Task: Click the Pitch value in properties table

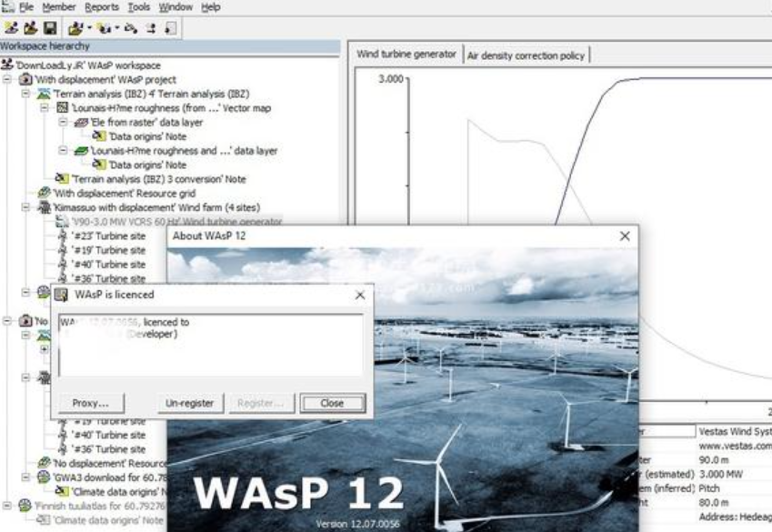Action: [x=709, y=488]
